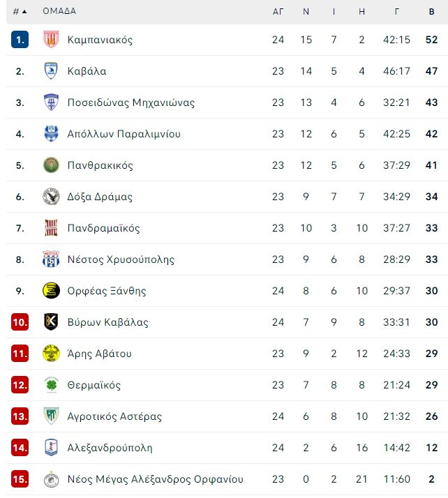Click the Πανθρακικός round green emblem
Image resolution: width=448 pixels, height=498 pixels.
(x=51, y=165)
